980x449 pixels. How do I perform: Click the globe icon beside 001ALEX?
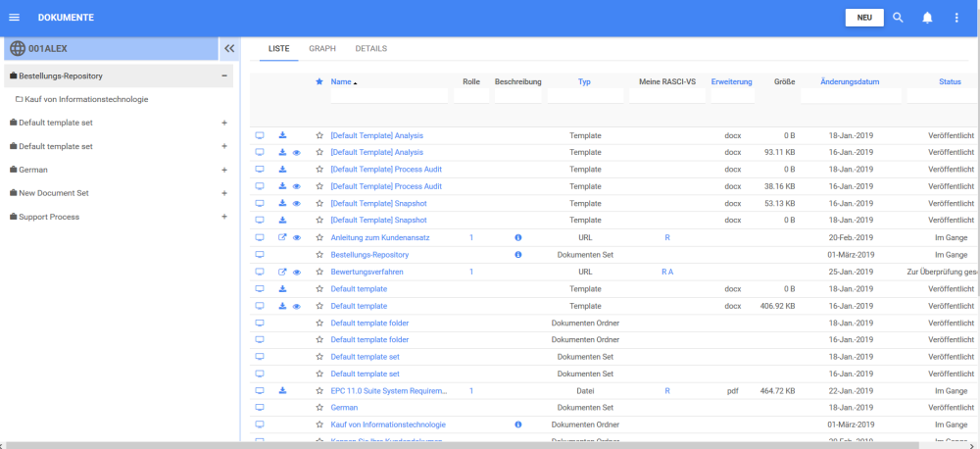pyautogui.click(x=18, y=49)
